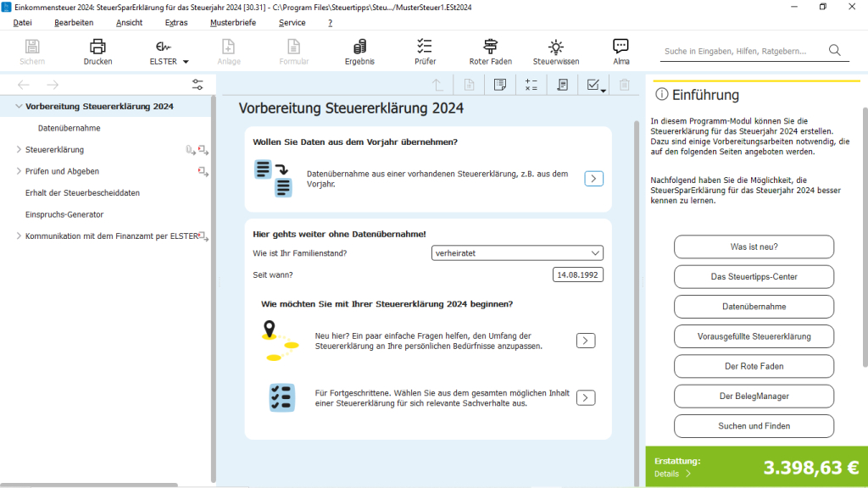Open Steuerwissen lightbulb icon

pyautogui.click(x=555, y=47)
